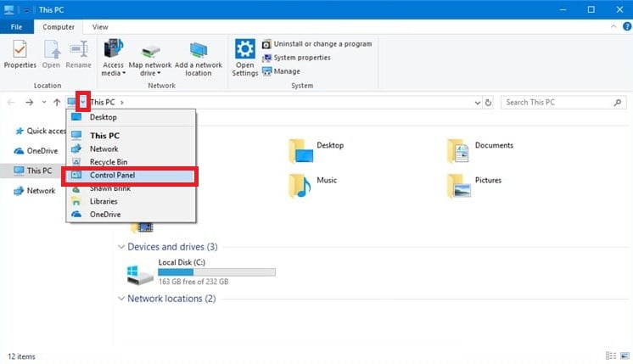Image resolution: width=633 pixels, height=364 pixels.
Task: Select Quick access in the navigation pane
Action: pyautogui.click(x=40, y=131)
